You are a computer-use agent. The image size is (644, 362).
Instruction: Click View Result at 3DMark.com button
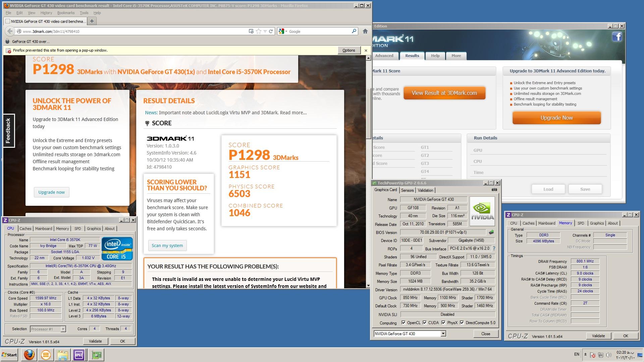[x=444, y=93]
